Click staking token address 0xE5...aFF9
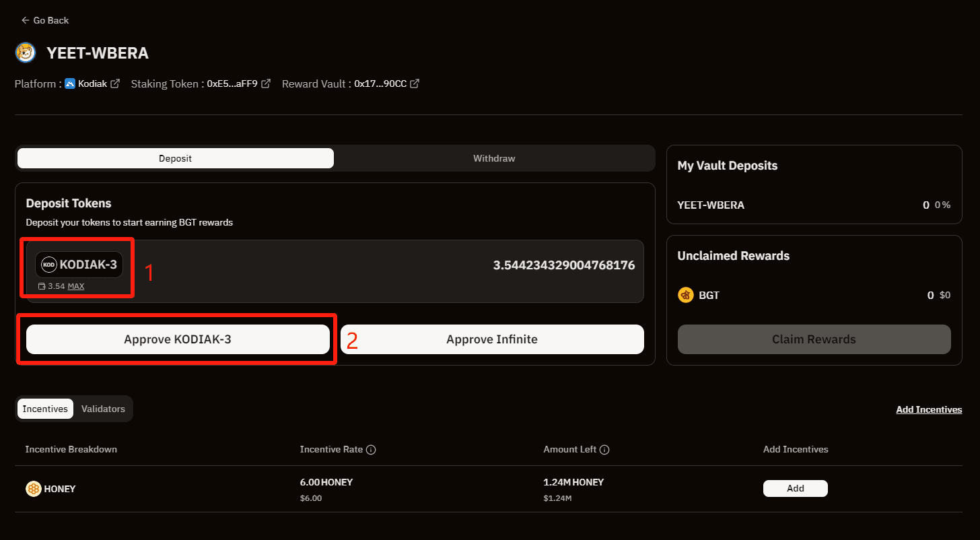 click(232, 84)
